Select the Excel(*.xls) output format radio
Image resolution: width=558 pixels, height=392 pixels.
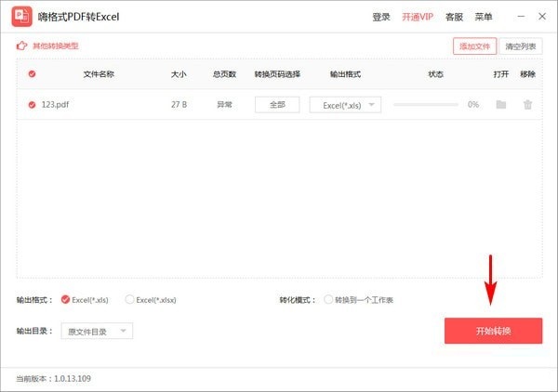point(65,300)
